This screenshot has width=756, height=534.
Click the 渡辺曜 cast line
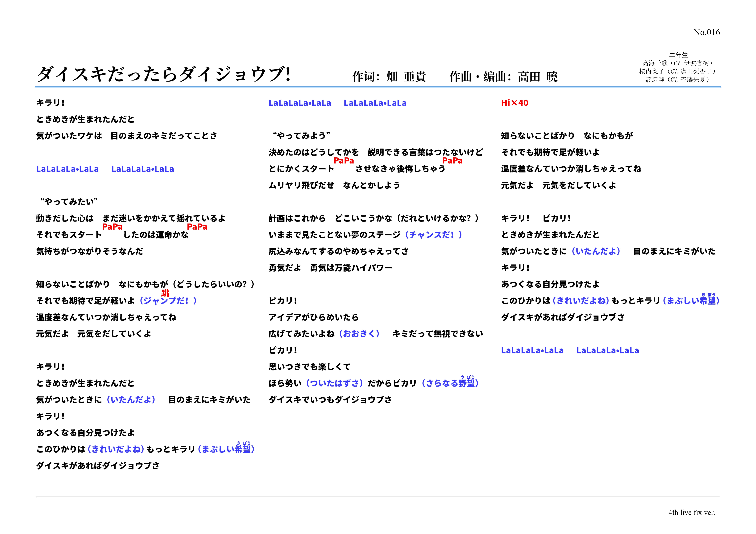678,79
